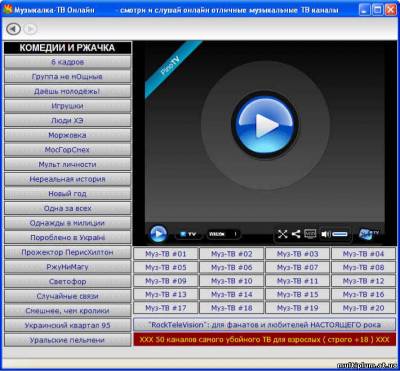Image resolution: width=400 pixels, height=371 pixels.
Task: Open the Уральские пельмени show
Action: click(x=68, y=340)
